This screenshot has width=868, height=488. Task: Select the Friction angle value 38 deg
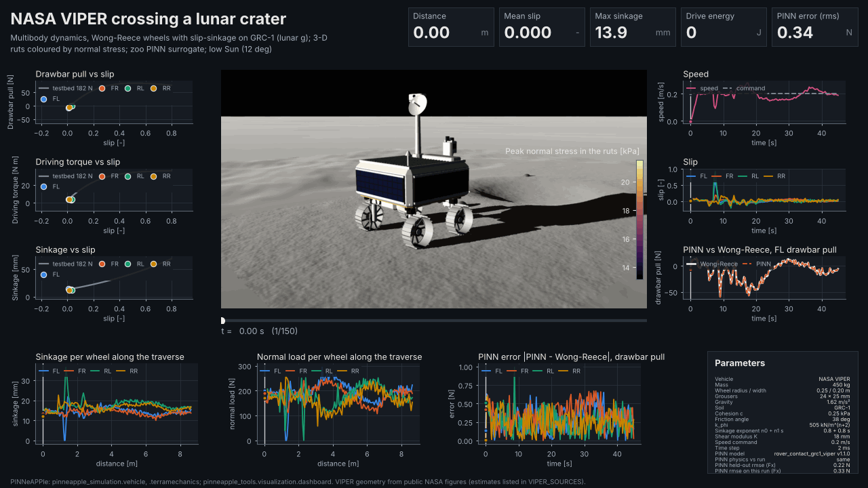point(842,420)
